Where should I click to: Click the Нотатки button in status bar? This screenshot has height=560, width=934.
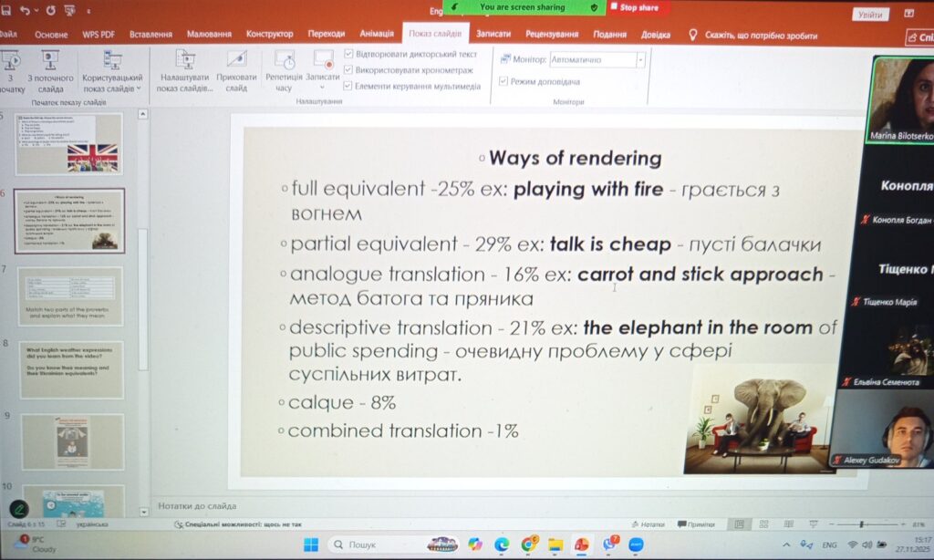pos(648,524)
